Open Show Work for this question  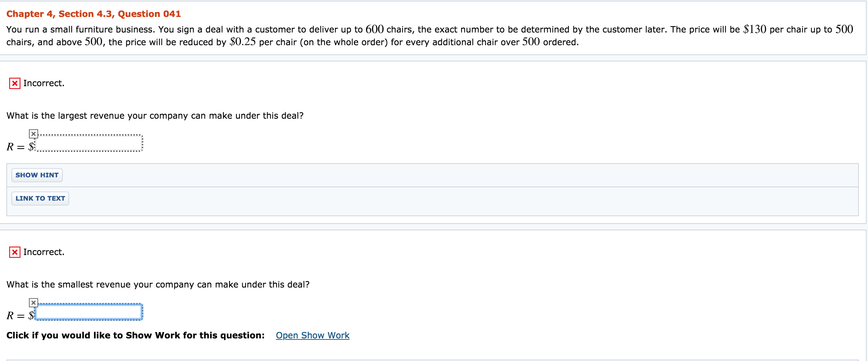pyautogui.click(x=313, y=335)
